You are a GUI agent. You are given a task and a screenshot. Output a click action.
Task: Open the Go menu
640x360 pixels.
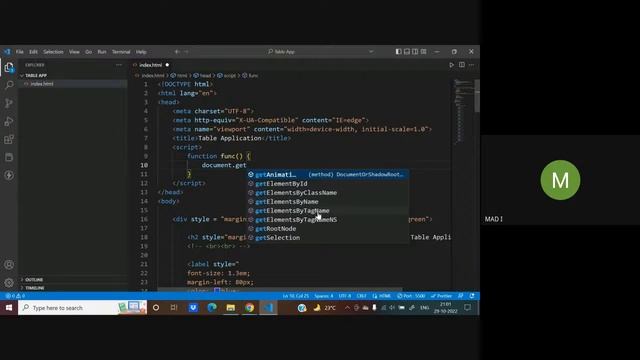coord(89,52)
